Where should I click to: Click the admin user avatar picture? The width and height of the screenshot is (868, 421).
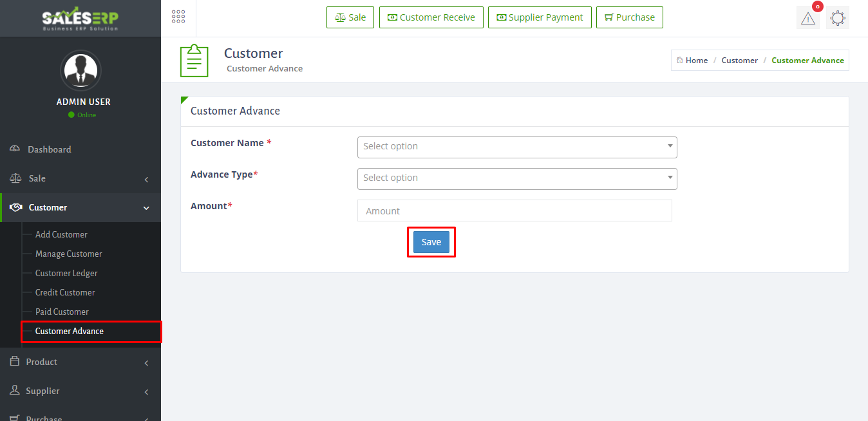pyautogui.click(x=80, y=70)
